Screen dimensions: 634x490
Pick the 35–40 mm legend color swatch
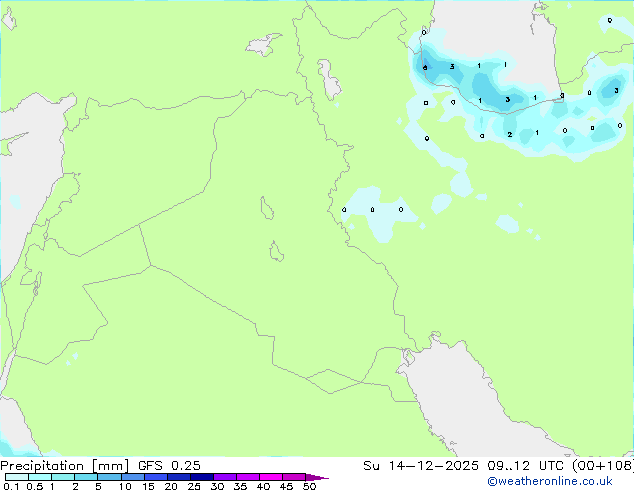[x=248, y=477]
